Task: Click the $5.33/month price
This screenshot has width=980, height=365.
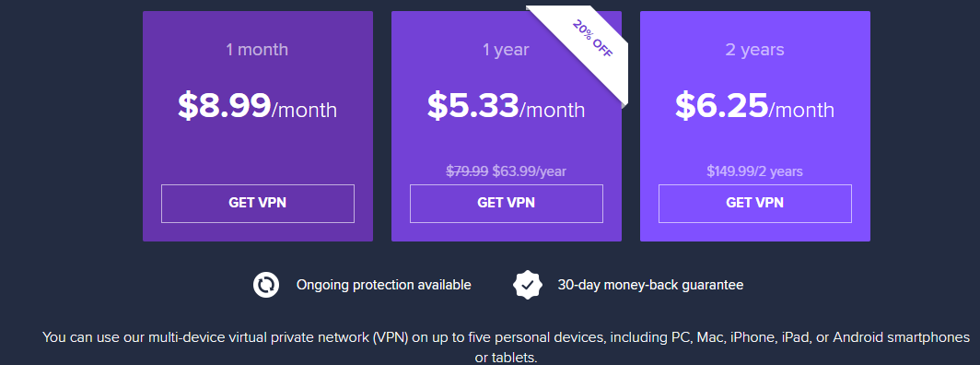Action: [x=507, y=106]
